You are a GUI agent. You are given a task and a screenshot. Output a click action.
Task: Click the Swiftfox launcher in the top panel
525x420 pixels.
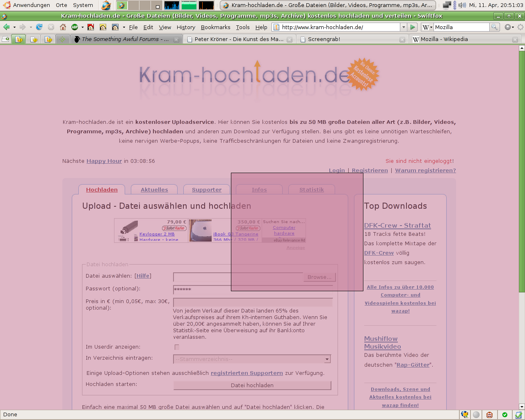point(106,5)
